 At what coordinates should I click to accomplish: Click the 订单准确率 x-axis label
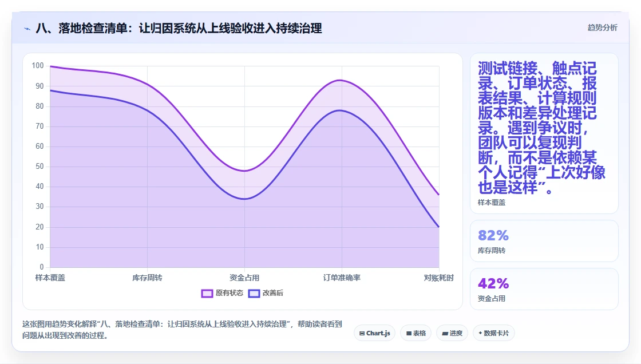point(342,278)
